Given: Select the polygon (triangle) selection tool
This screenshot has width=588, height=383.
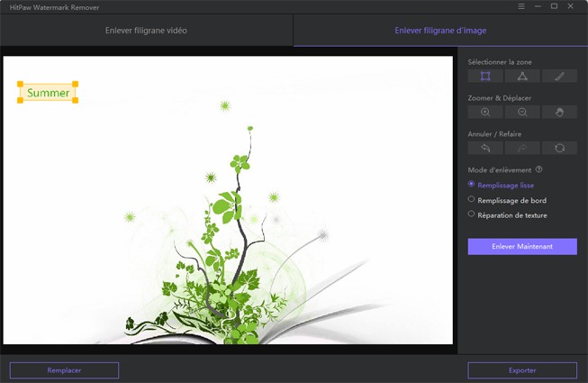Looking at the screenshot, I should point(522,77).
